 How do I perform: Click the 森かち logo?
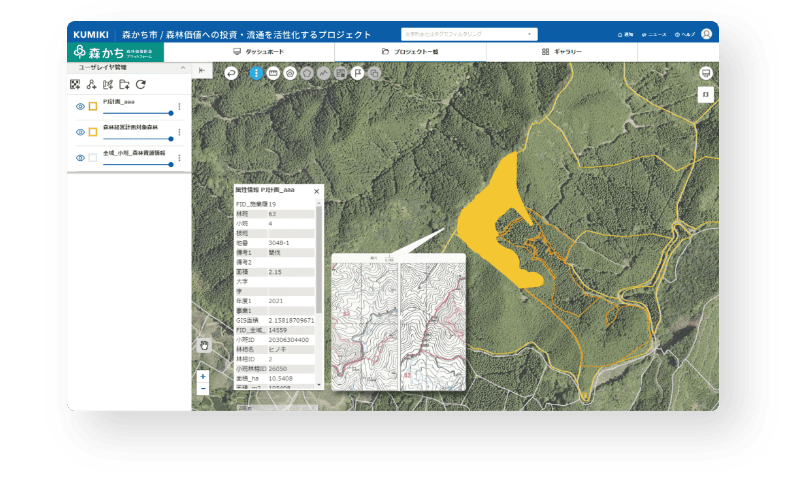coord(115,52)
